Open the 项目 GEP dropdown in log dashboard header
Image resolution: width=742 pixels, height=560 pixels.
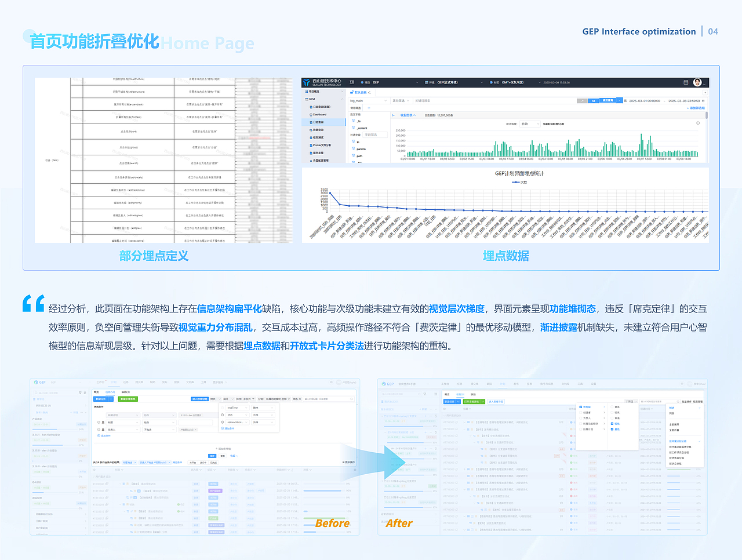coord(390,82)
